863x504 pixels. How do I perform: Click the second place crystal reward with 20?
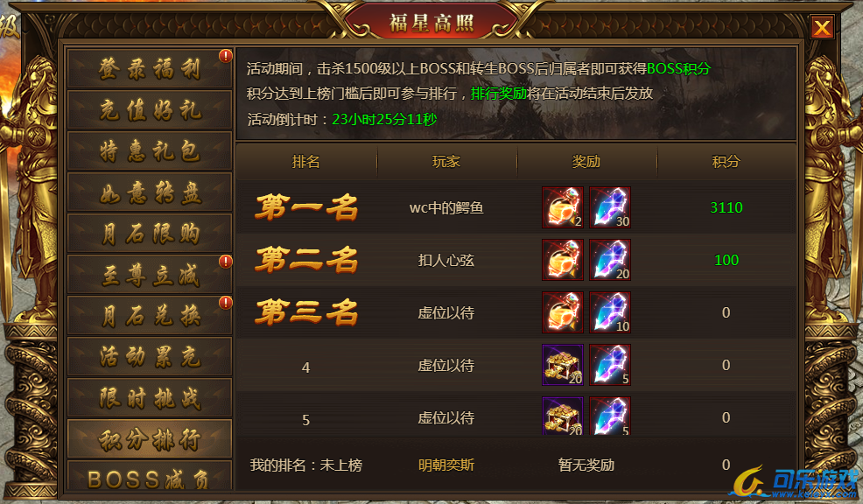click(610, 260)
